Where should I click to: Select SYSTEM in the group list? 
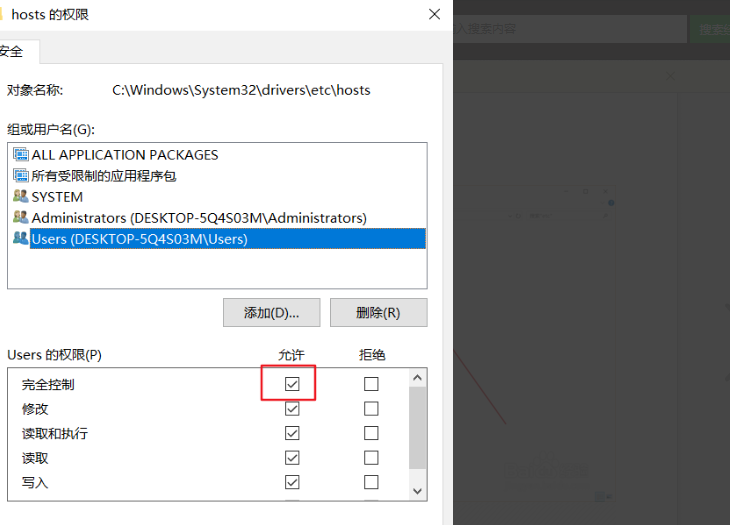pos(57,197)
